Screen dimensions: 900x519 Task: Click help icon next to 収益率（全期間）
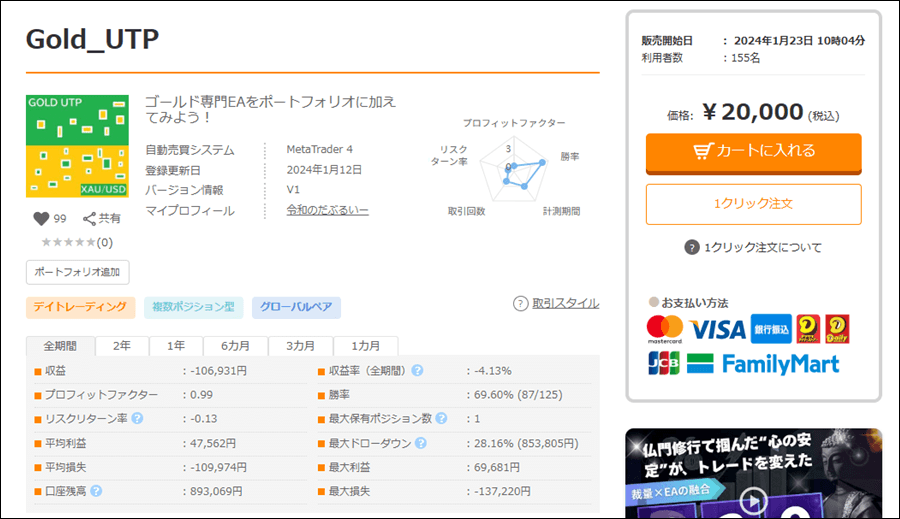pyautogui.click(x=417, y=371)
